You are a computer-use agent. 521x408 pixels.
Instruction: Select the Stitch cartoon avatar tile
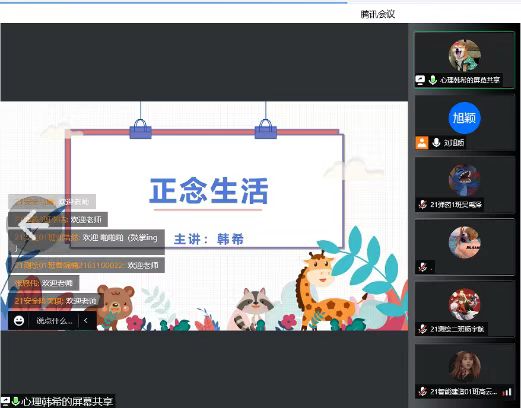(464, 180)
